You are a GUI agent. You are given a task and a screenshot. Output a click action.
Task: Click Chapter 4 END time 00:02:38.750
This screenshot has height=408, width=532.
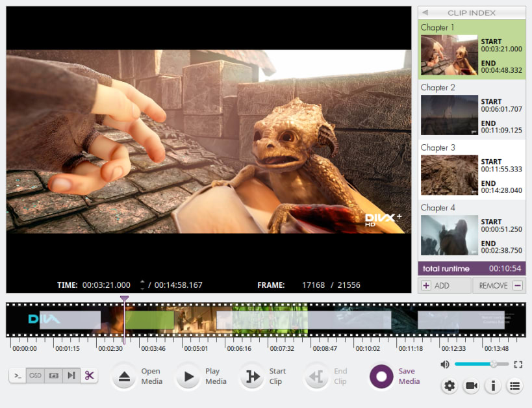[501, 251]
